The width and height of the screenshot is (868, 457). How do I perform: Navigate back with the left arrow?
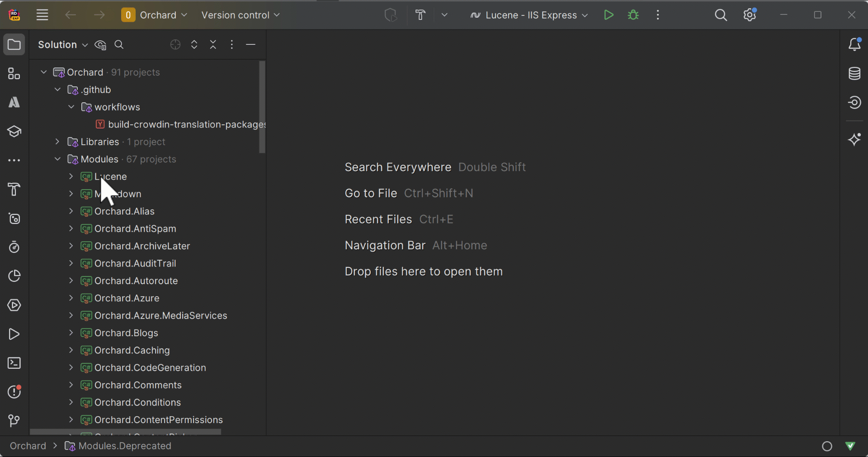(70, 15)
